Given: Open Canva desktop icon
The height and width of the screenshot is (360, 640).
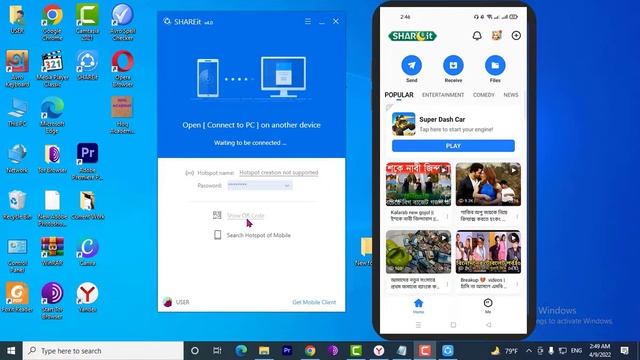Looking at the screenshot, I should click(x=87, y=251).
